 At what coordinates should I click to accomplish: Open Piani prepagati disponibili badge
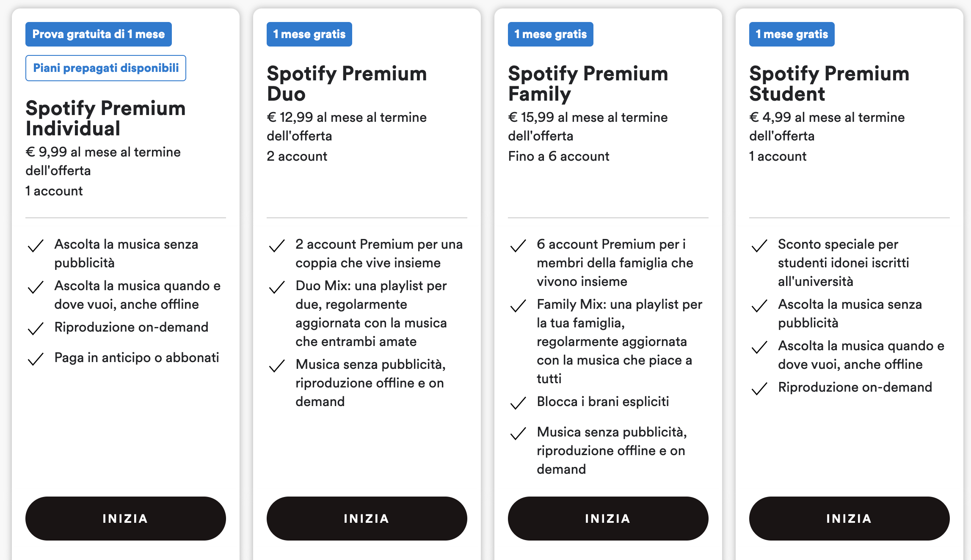click(x=106, y=68)
